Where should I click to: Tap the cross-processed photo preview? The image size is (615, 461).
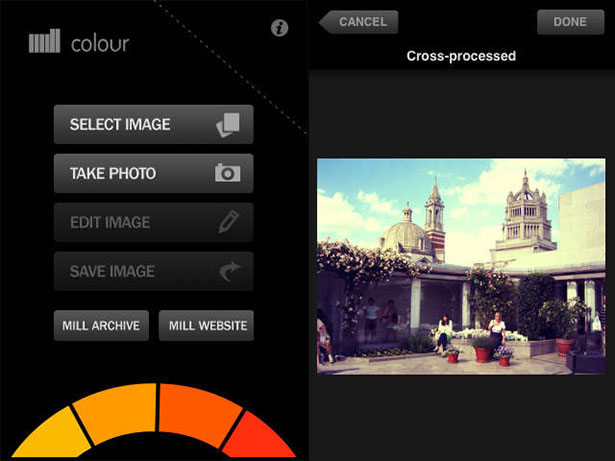[x=461, y=266]
